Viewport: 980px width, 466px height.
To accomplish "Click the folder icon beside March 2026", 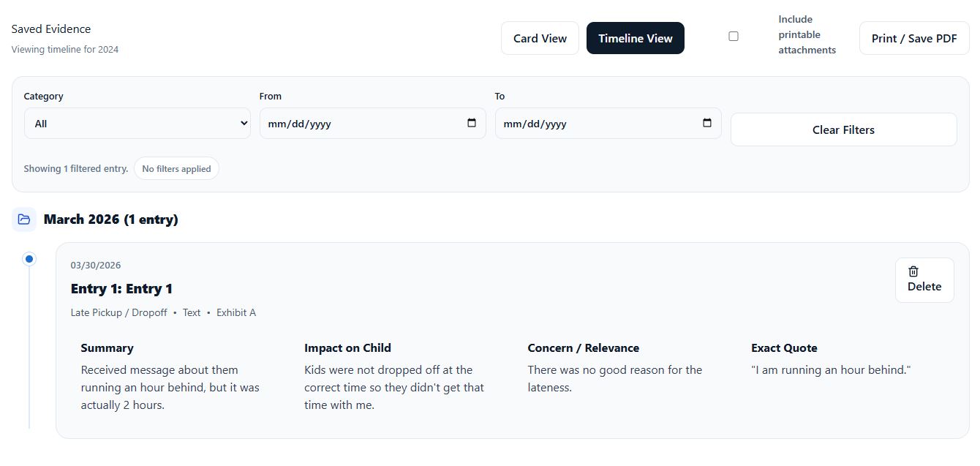I will (x=23, y=219).
